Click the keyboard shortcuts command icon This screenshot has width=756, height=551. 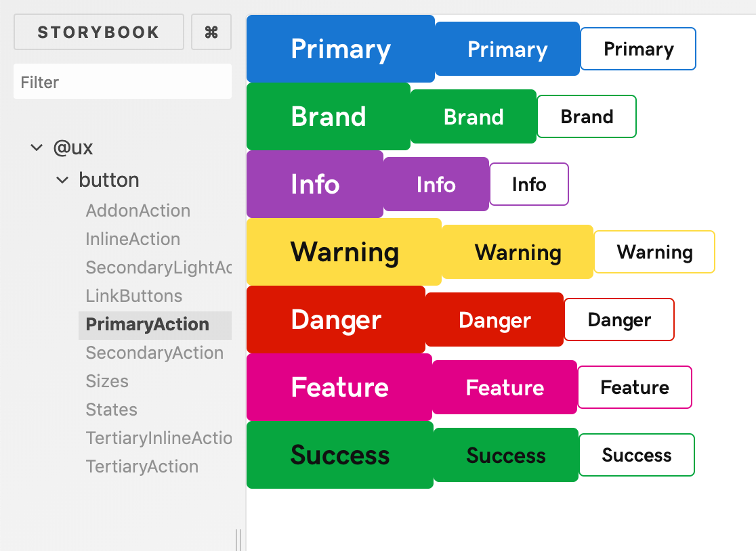pos(211,32)
